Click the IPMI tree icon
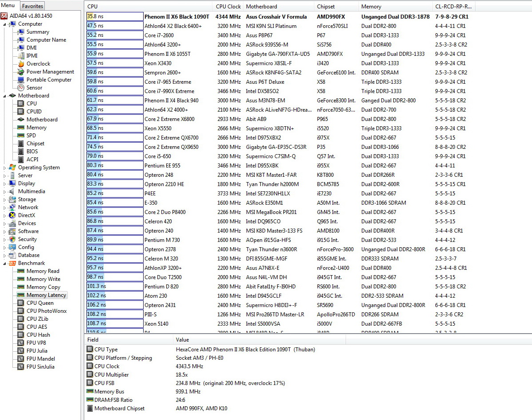The image size is (532, 420). [x=20, y=56]
